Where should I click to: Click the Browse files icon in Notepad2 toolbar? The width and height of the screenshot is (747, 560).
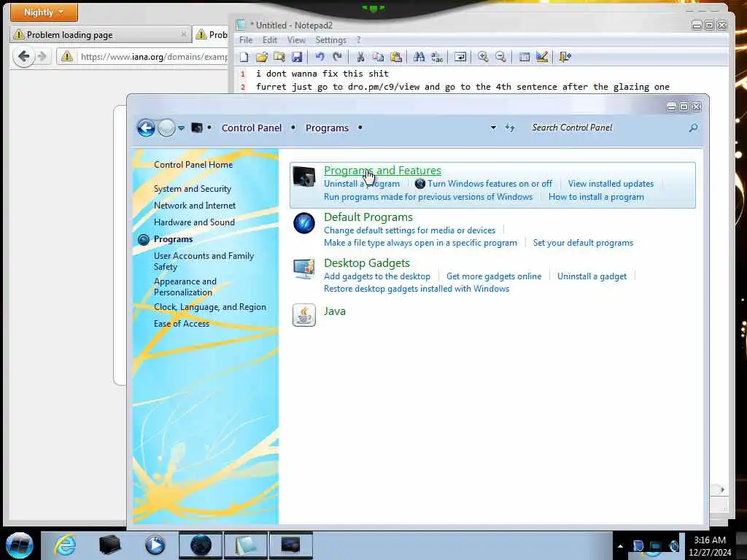[x=279, y=57]
